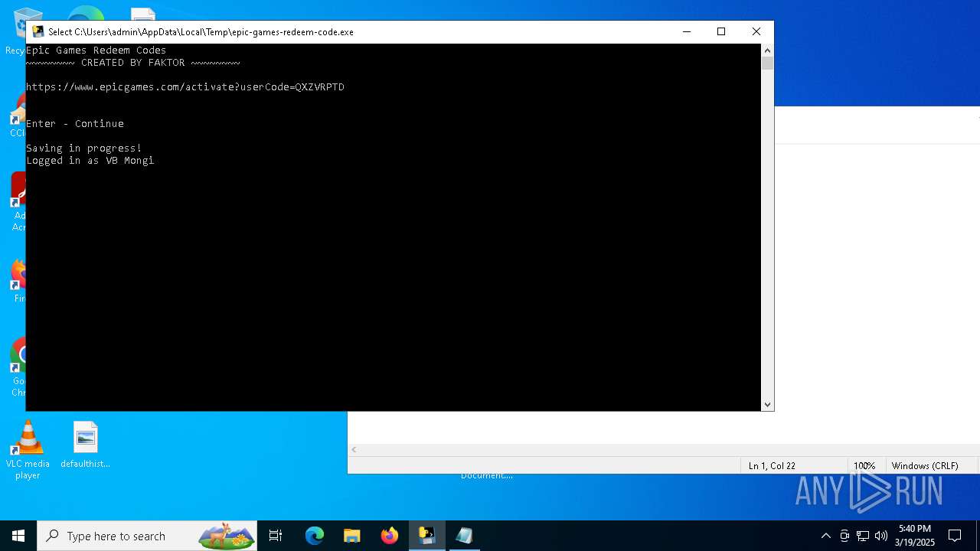Click the console scrollbar down arrow

pos(767,404)
